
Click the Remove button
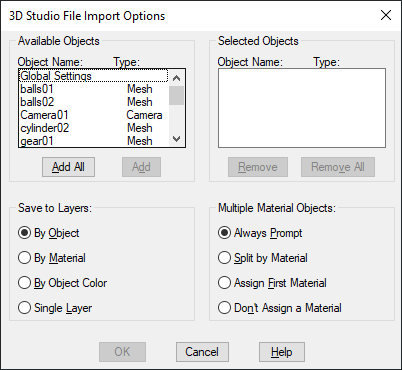tap(258, 167)
